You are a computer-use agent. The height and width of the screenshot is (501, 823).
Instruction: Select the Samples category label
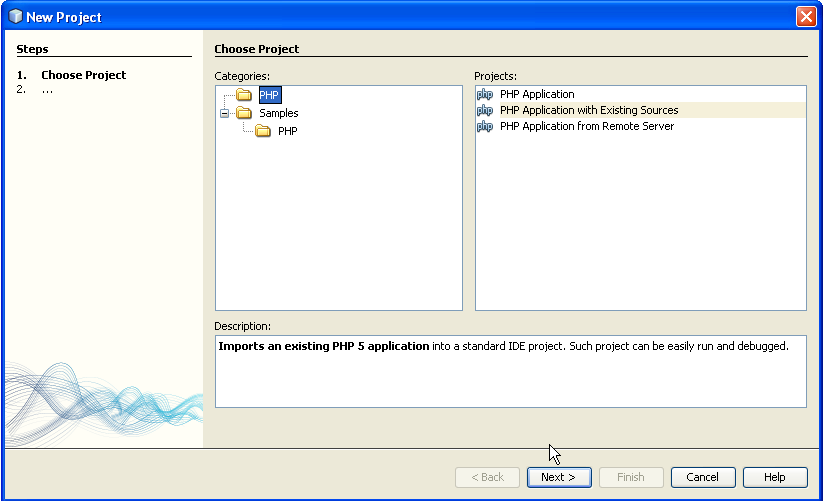279,113
